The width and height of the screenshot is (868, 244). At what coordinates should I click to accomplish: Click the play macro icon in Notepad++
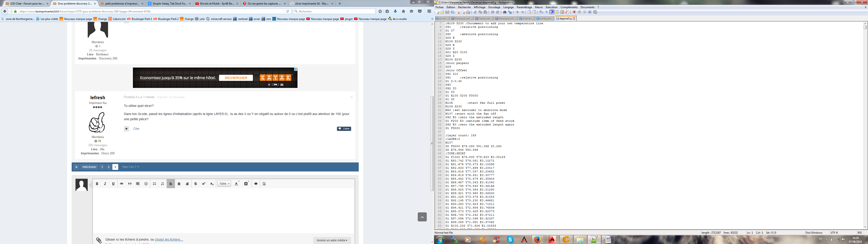pyautogui.click(x=585, y=12)
